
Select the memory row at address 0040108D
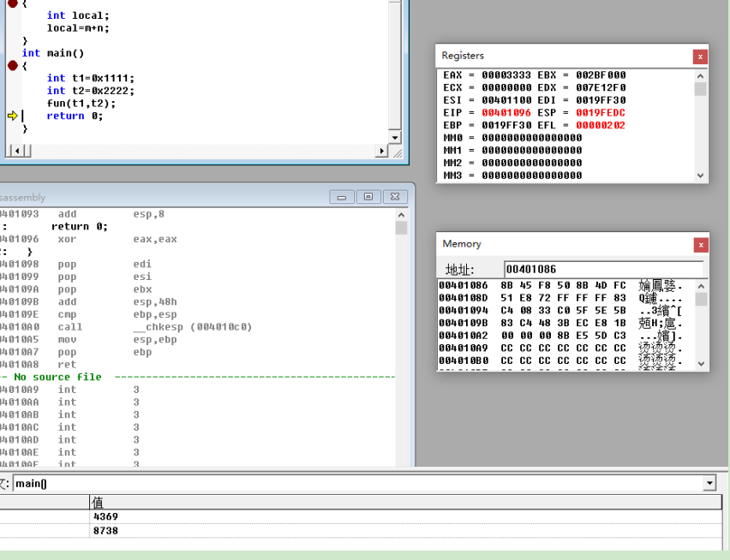(x=560, y=298)
